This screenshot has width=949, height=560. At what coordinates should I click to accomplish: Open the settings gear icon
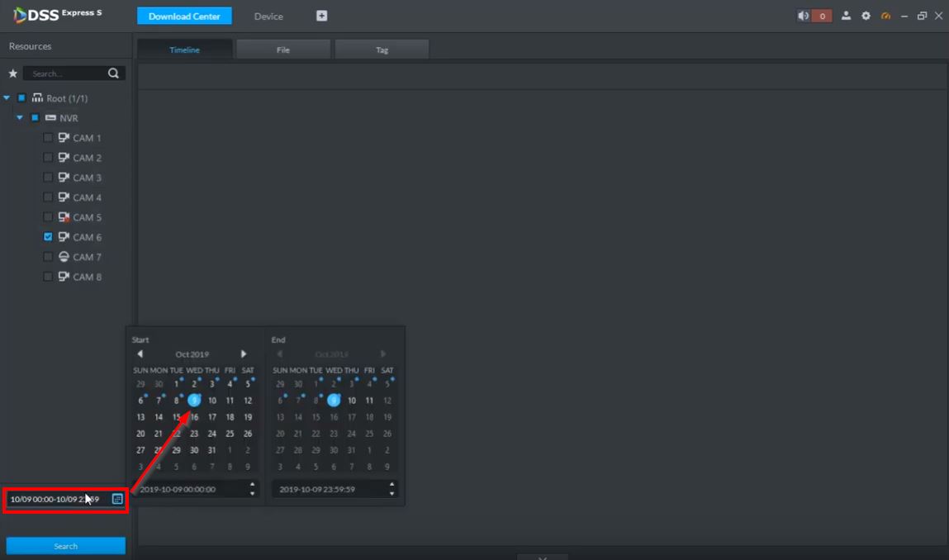[x=866, y=16]
